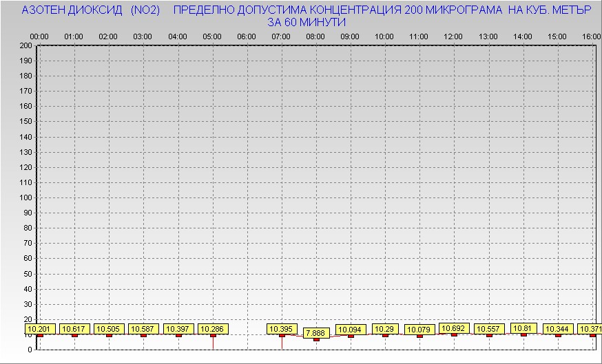Click the 10.557 value label

[x=489, y=329]
